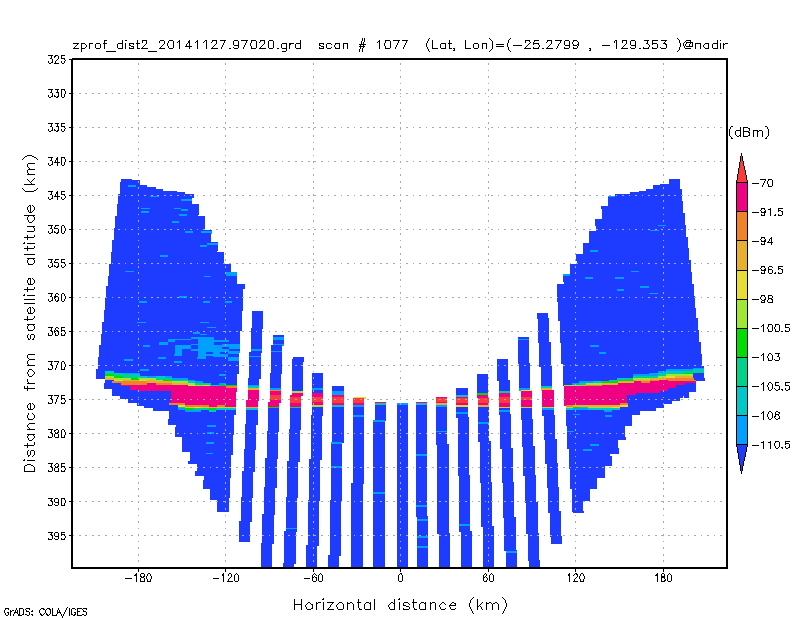Click the (dBm) units label
This screenshot has height=618, width=800.
(748, 132)
